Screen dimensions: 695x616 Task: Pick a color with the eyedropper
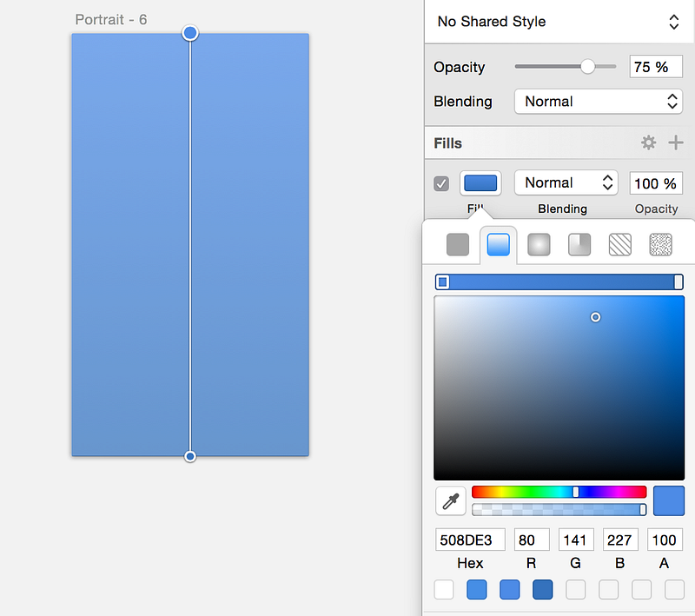tap(451, 500)
